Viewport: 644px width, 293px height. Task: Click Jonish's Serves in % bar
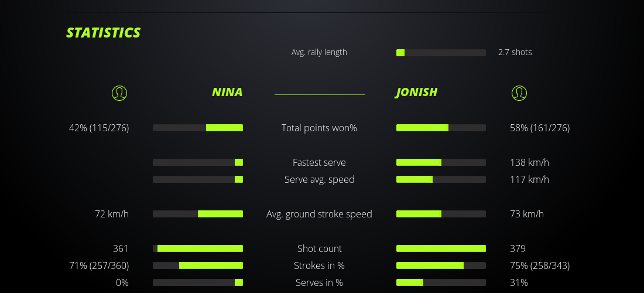(441, 282)
